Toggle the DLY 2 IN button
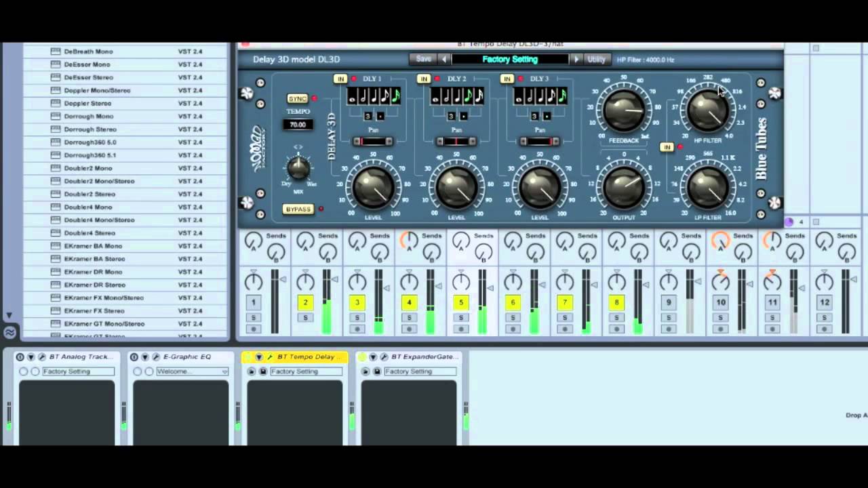Screen dimensions: 868x488 424,79
